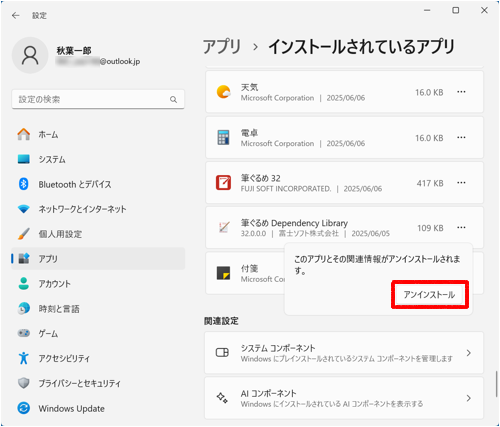Click the vertical scrollbar thumb
Image resolution: width=500 pixels, height=427 pixels.
tap(497, 384)
